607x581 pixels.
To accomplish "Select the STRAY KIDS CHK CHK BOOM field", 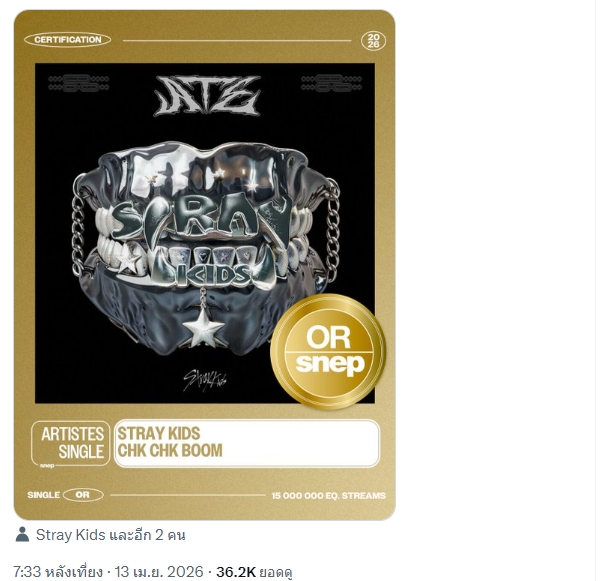I will [247, 443].
